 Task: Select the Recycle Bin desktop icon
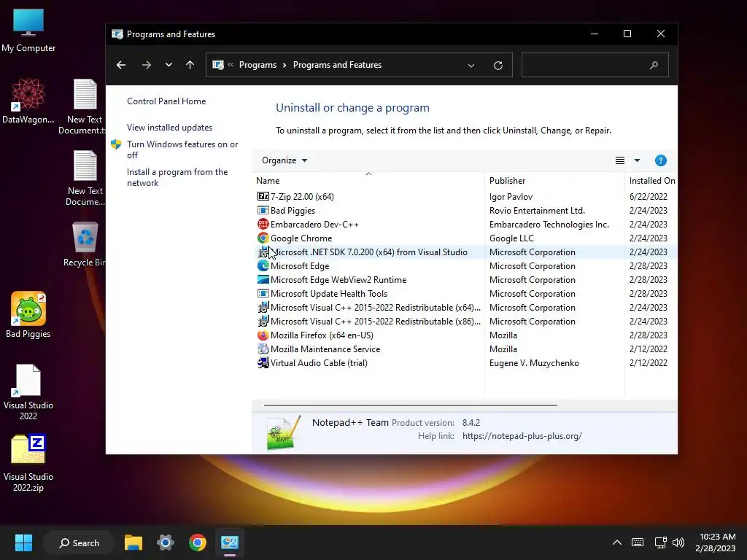coord(85,244)
